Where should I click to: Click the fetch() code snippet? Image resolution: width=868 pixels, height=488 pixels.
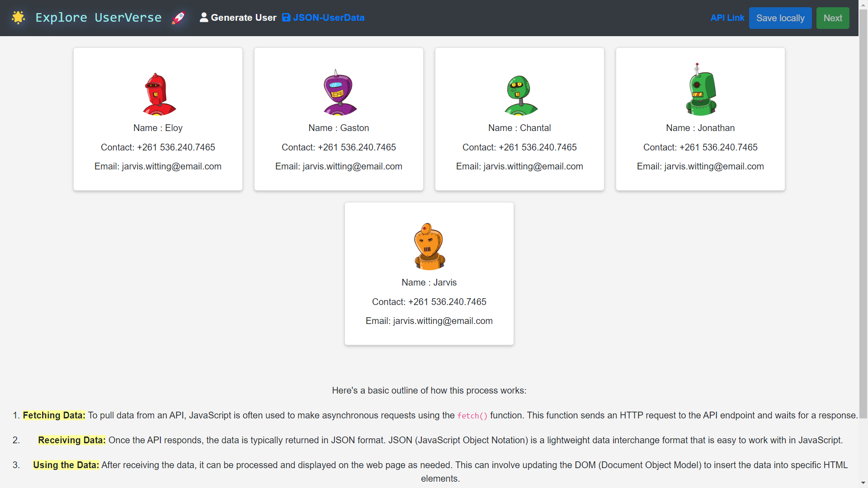[472, 416]
